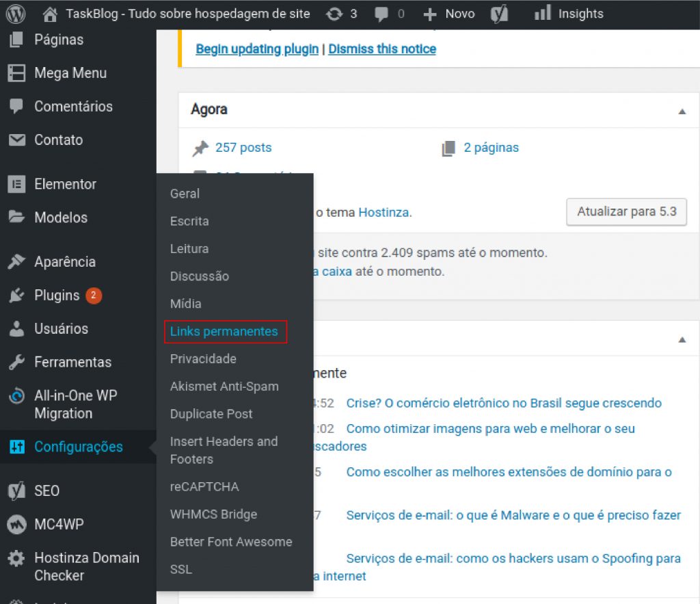
Task: Click the Yoast SEO icon in admin bar
Action: pos(500,14)
